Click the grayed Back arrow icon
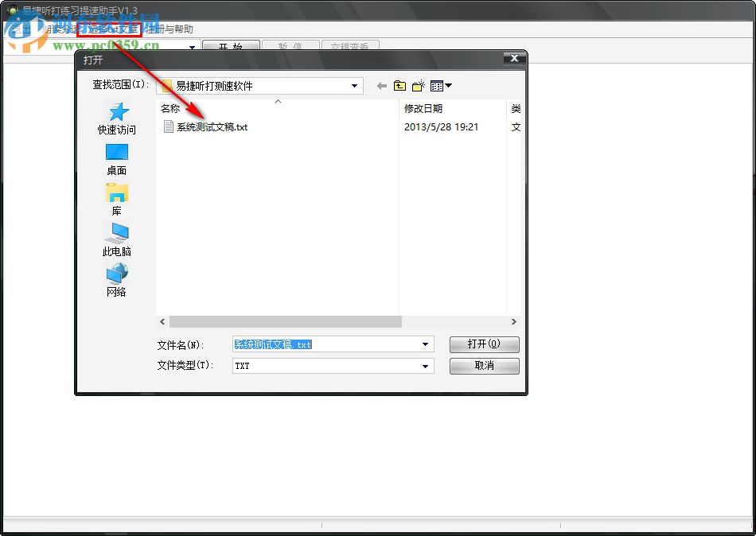756x536 pixels. (383, 85)
